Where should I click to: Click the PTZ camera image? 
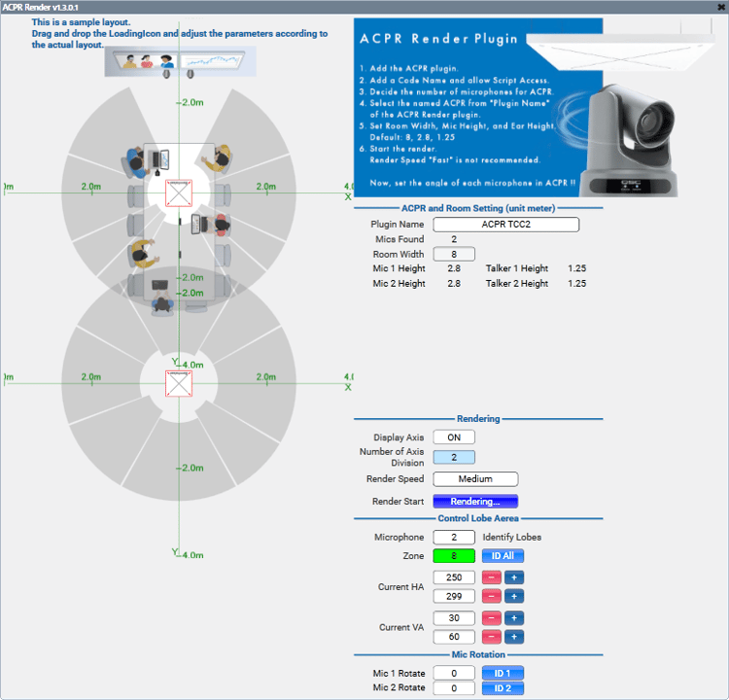628,140
